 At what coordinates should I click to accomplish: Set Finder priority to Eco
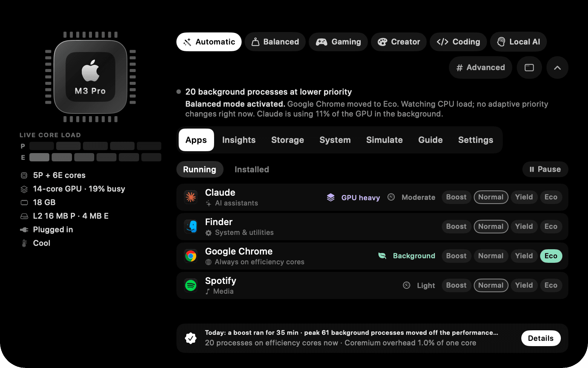pyautogui.click(x=551, y=227)
